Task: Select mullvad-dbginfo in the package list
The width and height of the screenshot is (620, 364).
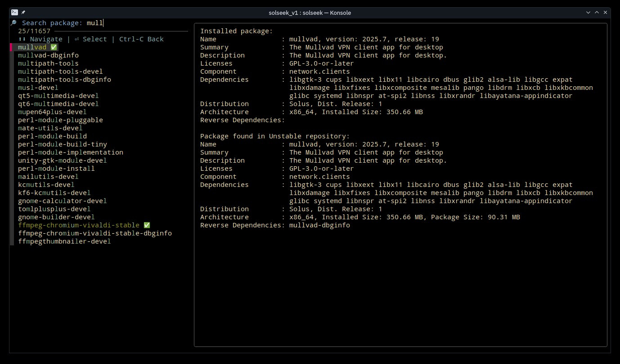Action: (48, 55)
